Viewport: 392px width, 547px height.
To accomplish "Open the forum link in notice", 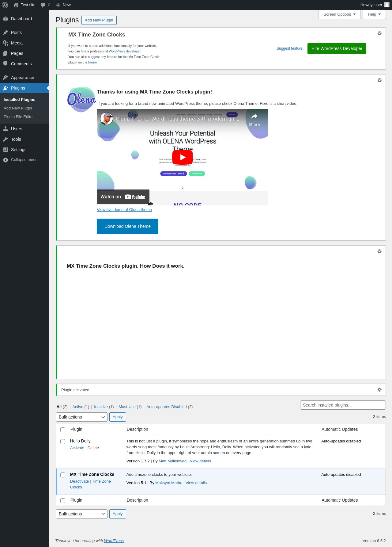I will (92, 62).
